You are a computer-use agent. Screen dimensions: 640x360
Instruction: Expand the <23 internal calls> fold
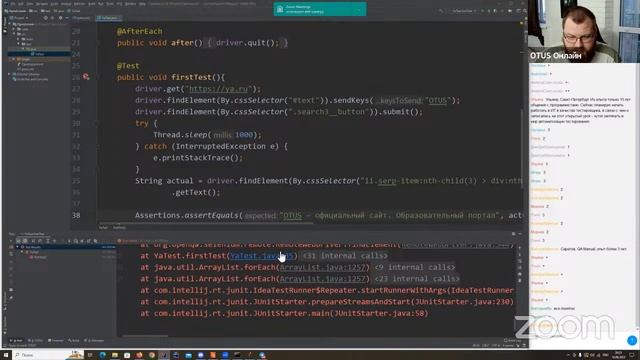[x=417, y=279]
